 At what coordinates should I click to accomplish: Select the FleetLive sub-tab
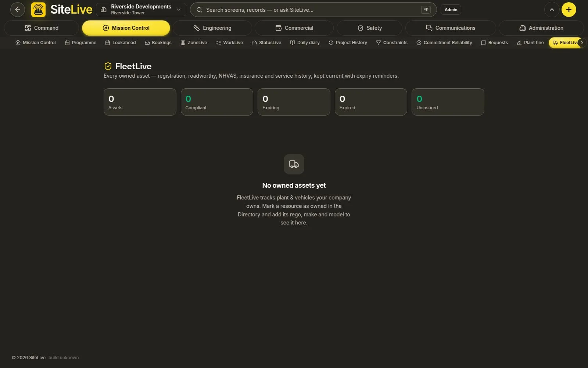tap(565, 43)
